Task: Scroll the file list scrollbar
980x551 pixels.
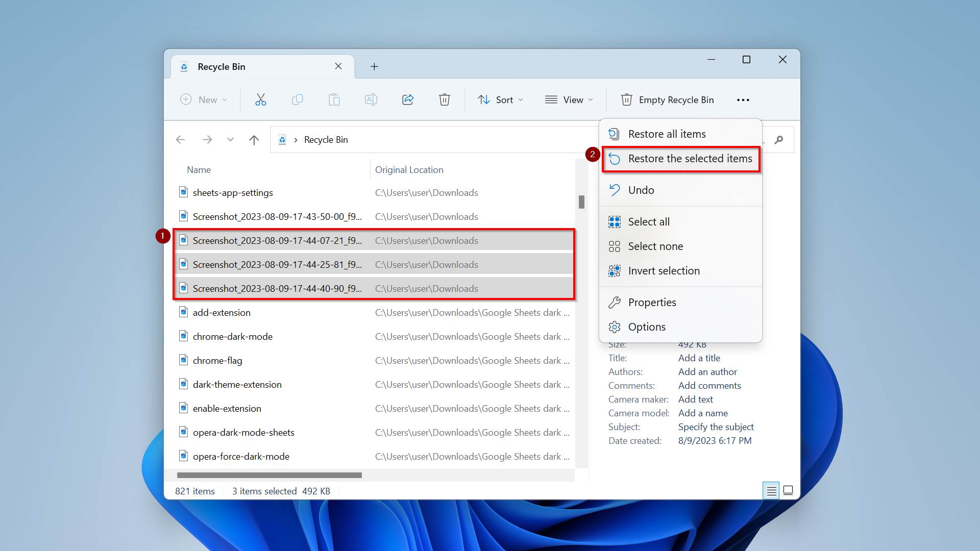Action: 580,202
